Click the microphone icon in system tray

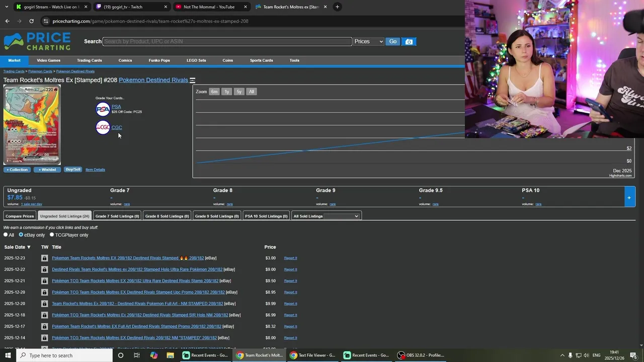pyautogui.click(x=570, y=355)
